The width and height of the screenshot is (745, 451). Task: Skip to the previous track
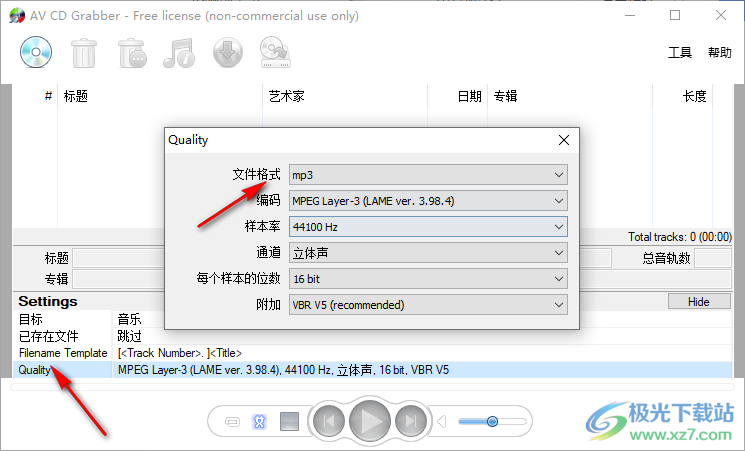[x=329, y=421]
